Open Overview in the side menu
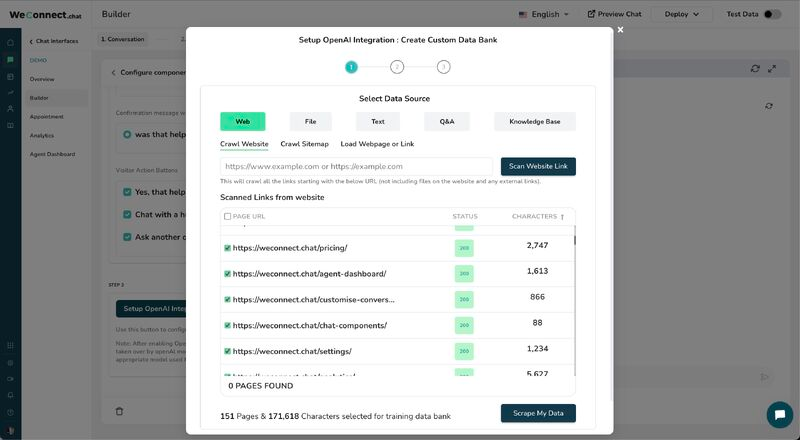 pyautogui.click(x=42, y=79)
